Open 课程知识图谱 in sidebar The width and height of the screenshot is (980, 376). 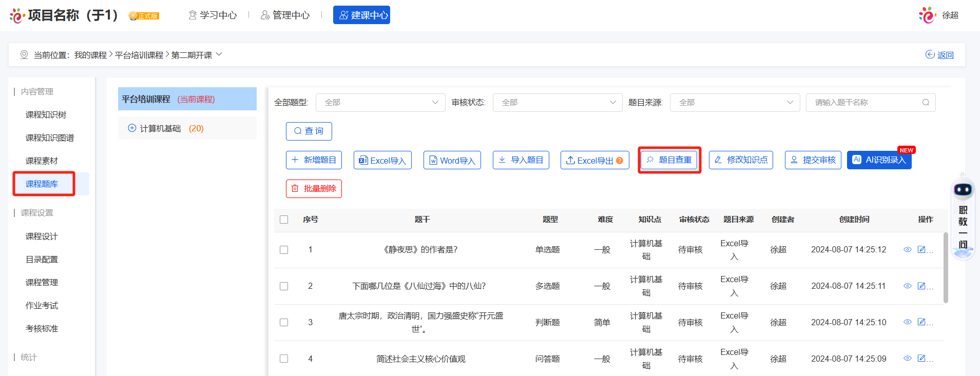click(x=50, y=138)
